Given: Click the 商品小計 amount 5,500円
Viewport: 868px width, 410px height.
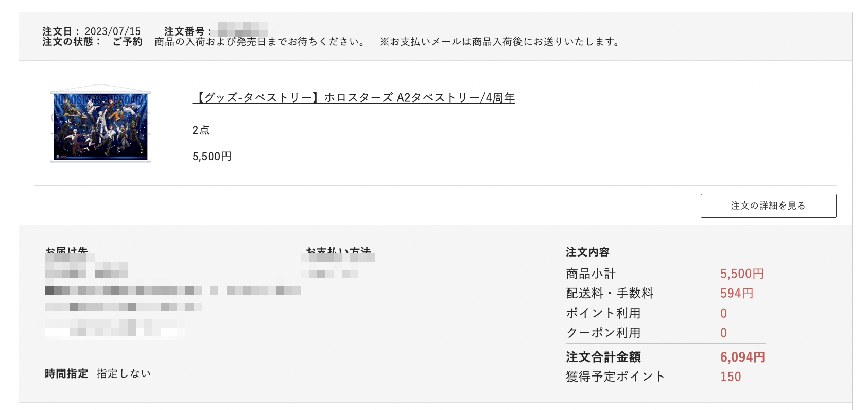Looking at the screenshot, I should (742, 274).
